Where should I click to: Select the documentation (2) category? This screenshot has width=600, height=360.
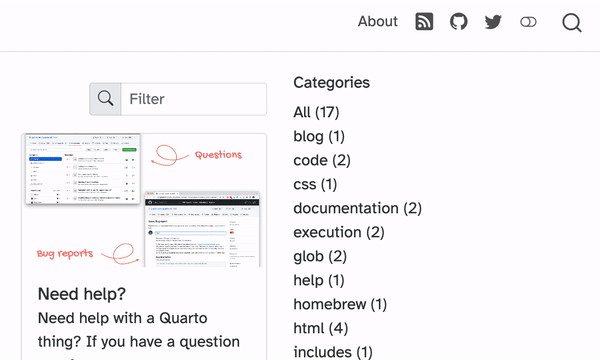[x=357, y=209]
